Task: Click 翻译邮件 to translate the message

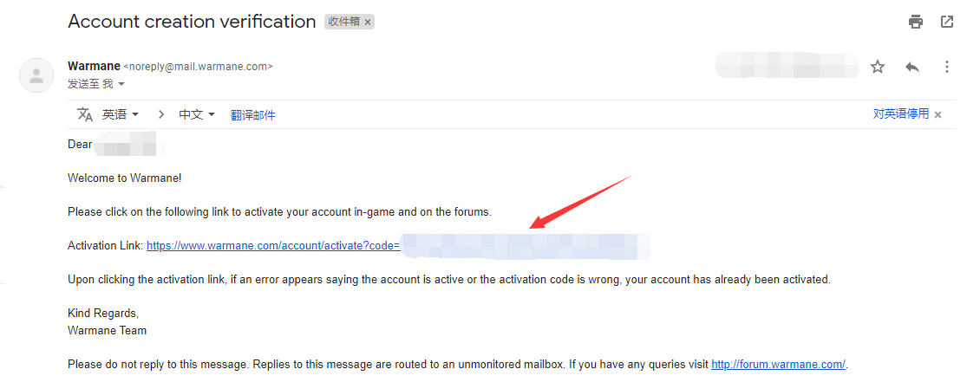Action: (252, 115)
